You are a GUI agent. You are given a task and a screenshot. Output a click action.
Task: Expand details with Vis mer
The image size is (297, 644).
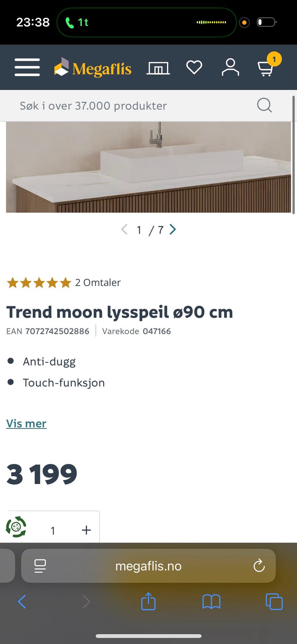pos(26,423)
